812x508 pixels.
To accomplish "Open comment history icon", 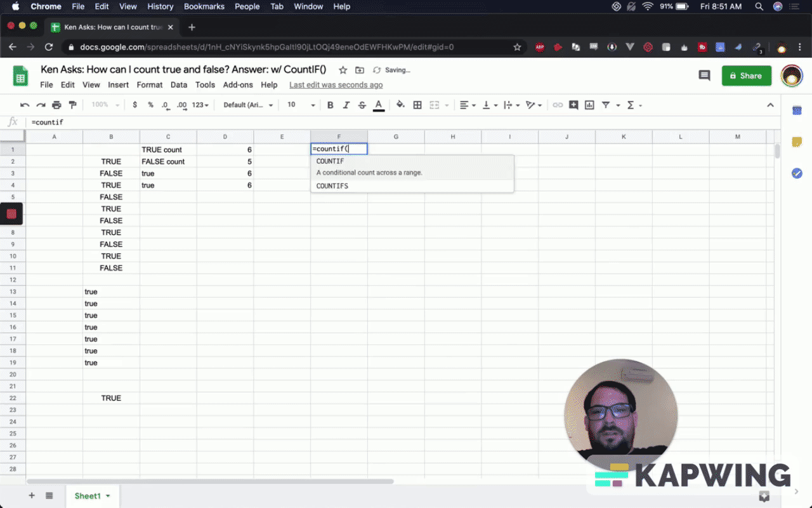I will pos(704,76).
